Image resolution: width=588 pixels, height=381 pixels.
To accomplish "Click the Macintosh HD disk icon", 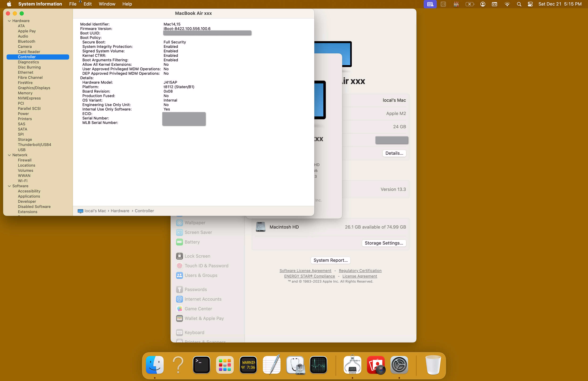I will coord(260,227).
